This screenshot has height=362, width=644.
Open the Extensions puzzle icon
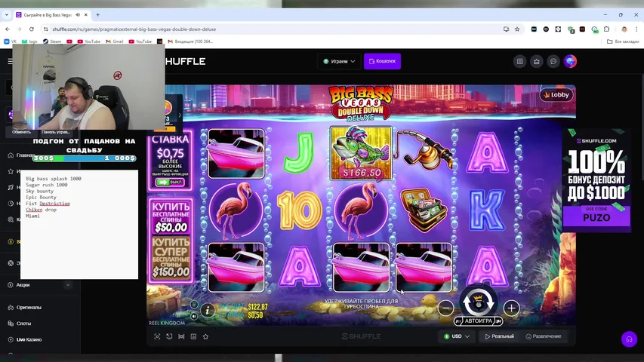(606, 29)
